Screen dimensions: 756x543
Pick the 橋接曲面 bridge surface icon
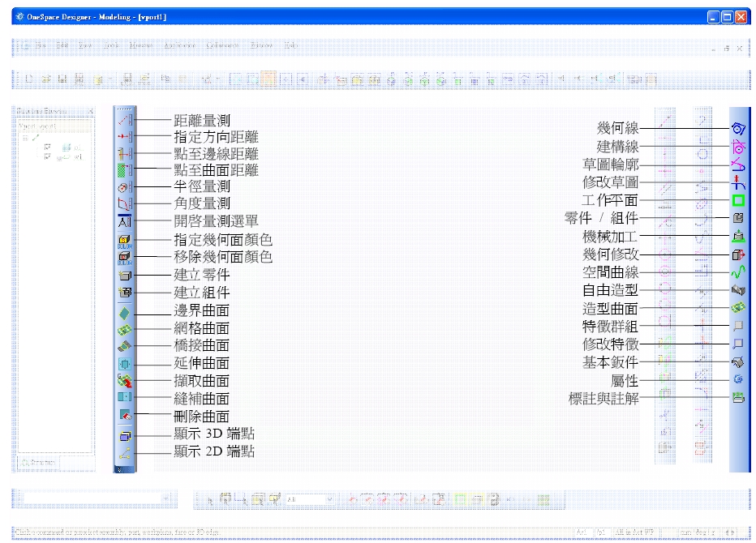coord(124,346)
